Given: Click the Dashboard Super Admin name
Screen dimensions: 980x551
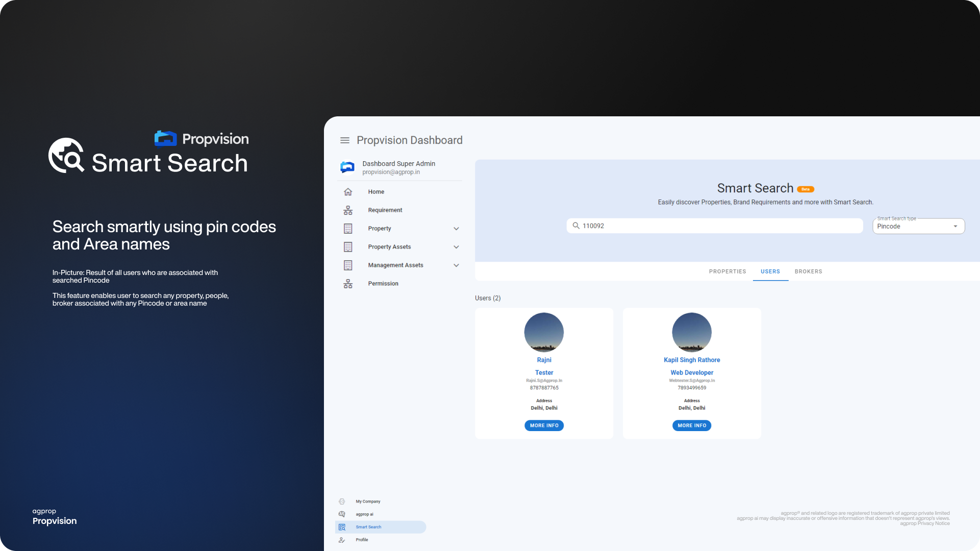Looking at the screenshot, I should pyautogui.click(x=398, y=164).
